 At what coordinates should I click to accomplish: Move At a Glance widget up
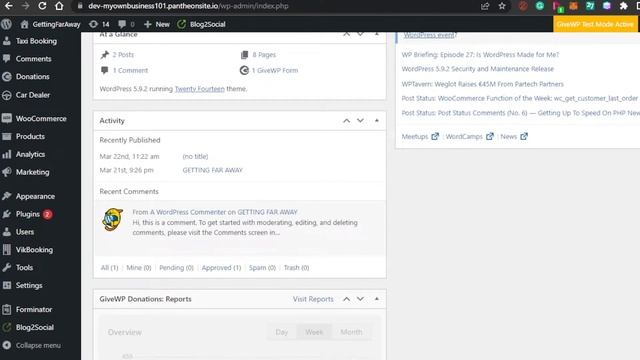pos(346,35)
